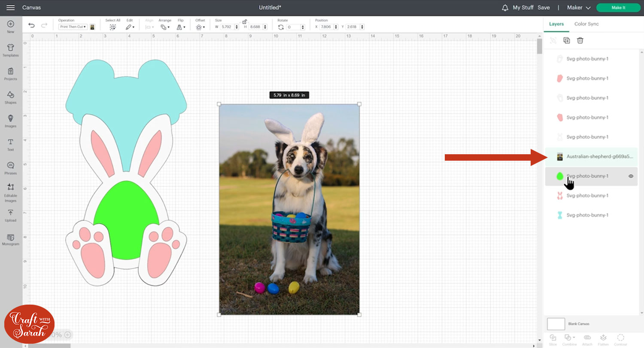The height and width of the screenshot is (348, 644).
Task: Open the Templates panel
Action: coord(11,49)
